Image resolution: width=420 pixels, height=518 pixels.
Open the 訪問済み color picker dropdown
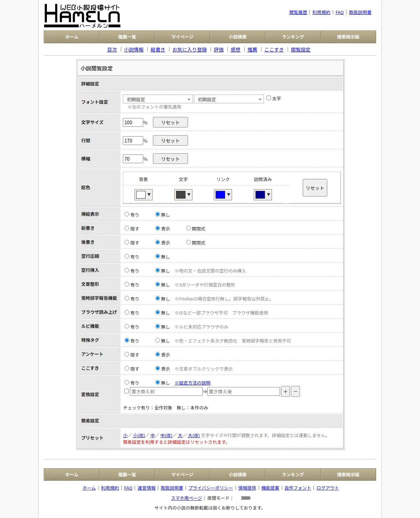[x=263, y=195]
